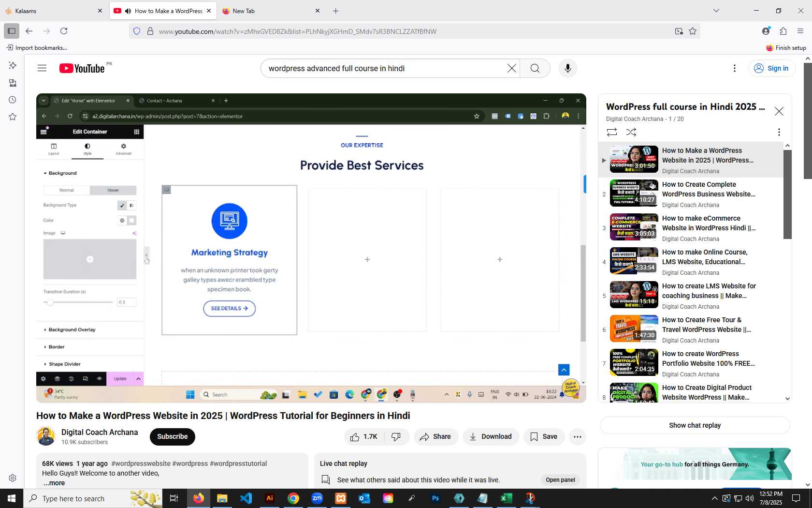Screen dimensions: 812x508
Task: Select the How to Make a WordPress tab
Action: [163, 11]
